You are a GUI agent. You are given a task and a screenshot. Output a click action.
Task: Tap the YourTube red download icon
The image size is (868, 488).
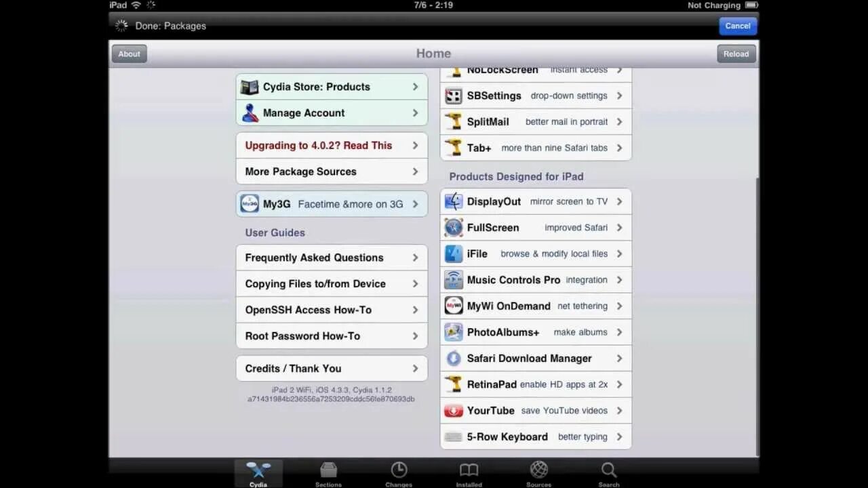pos(454,411)
